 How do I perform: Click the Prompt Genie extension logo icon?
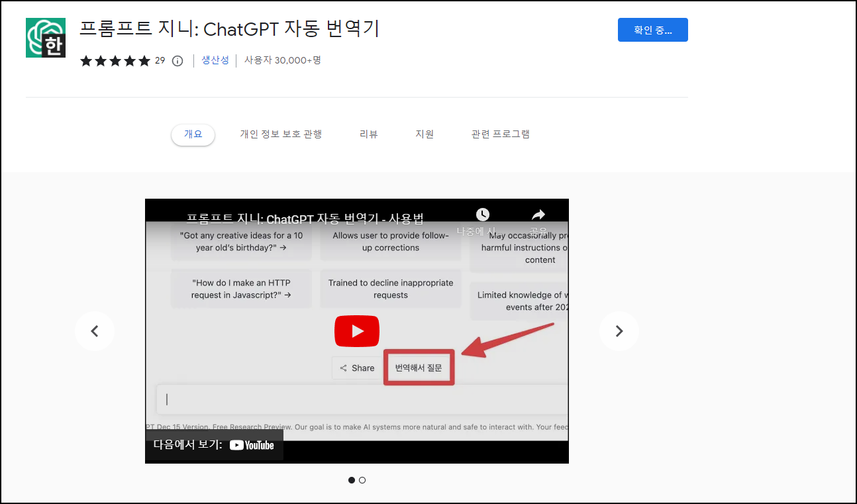[46, 38]
